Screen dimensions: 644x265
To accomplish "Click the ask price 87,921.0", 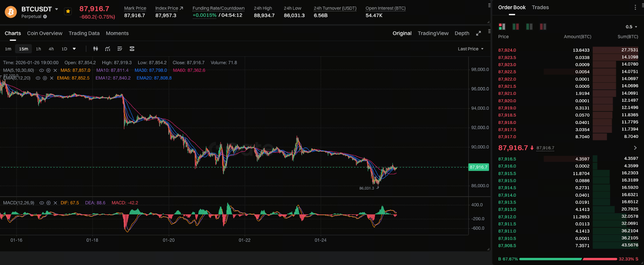I will click(507, 93).
